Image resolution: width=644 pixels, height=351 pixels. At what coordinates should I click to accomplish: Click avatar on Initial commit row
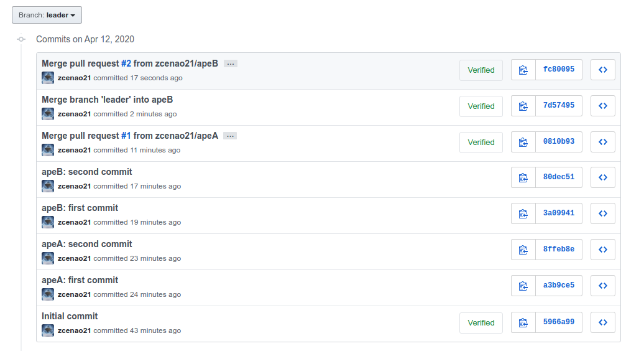[48, 330]
